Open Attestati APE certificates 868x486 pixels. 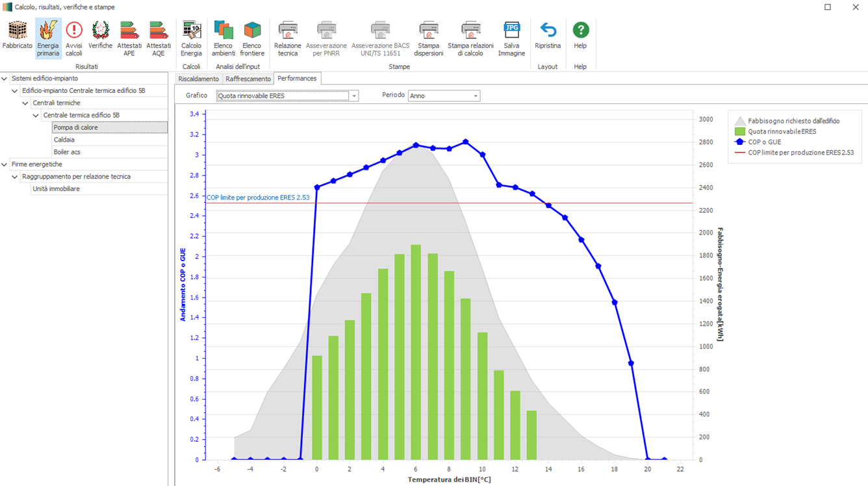(x=129, y=38)
